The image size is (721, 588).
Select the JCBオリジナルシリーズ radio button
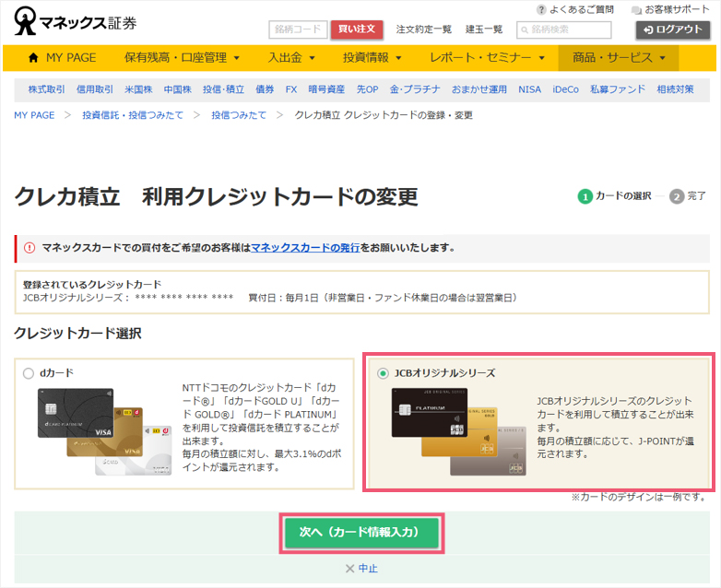pyautogui.click(x=383, y=373)
